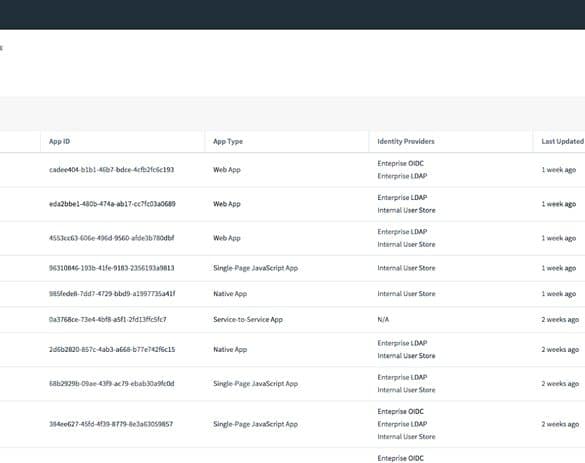
Task: Click Native App in the 985fede8 row
Action: pos(230,294)
